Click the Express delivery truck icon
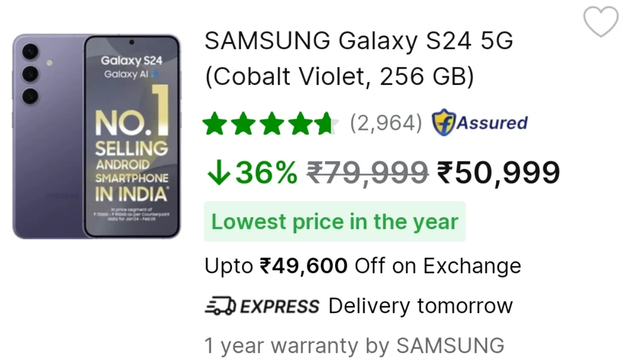 click(x=220, y=306)
